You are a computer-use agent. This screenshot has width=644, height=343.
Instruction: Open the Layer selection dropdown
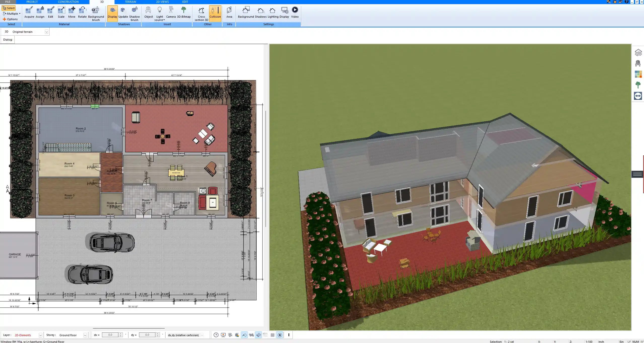(x=40, y=335)
